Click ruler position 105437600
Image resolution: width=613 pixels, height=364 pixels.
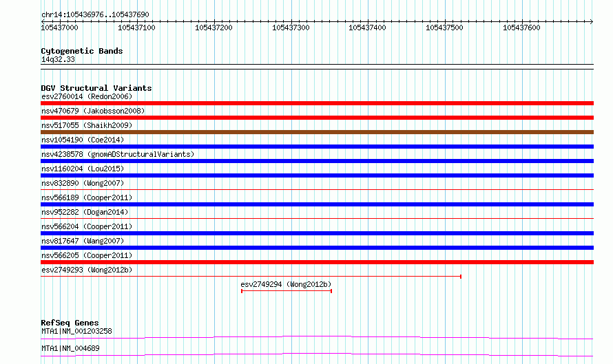[521, 28]
